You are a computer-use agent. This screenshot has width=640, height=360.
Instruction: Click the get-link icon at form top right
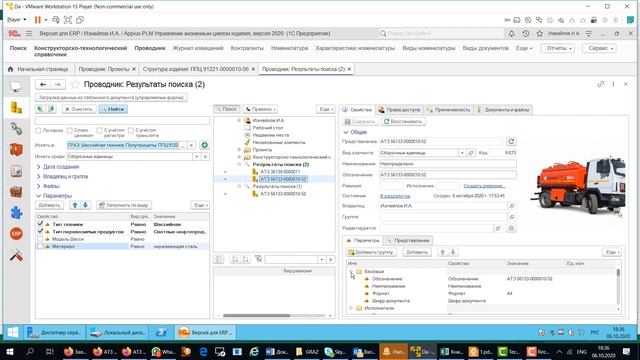pyautogui.click(x=600, y=84)
